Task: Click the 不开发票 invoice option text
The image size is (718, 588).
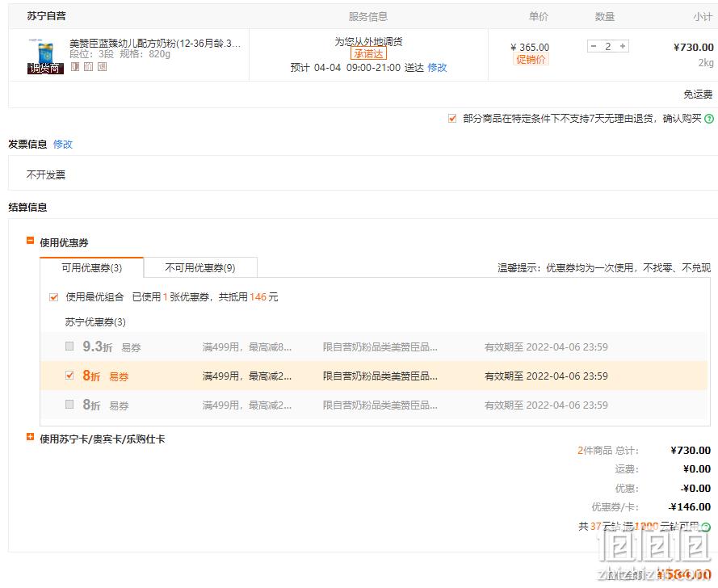Action: point(46,175)
